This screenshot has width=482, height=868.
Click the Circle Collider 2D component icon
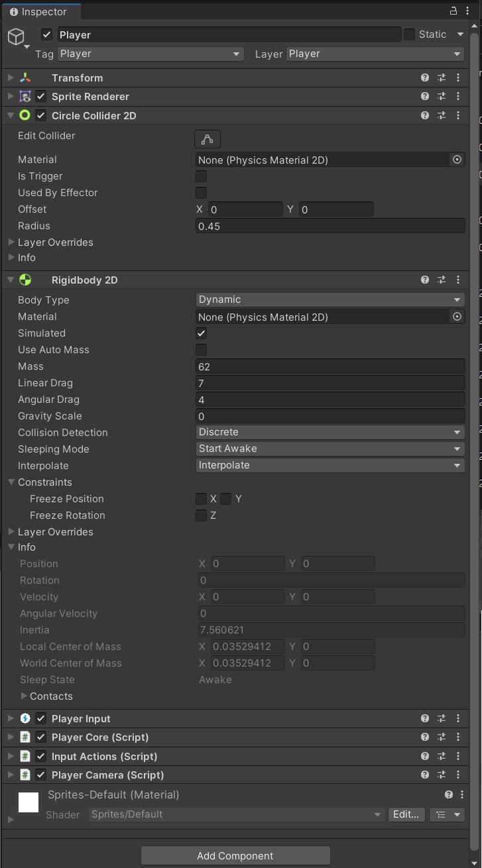click(x=25, y=115)
